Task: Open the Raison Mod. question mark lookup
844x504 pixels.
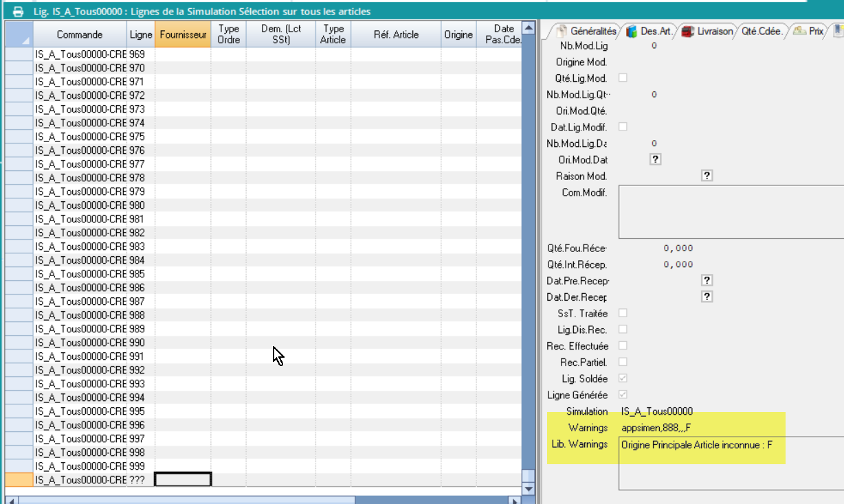Action: coord(707,176)
